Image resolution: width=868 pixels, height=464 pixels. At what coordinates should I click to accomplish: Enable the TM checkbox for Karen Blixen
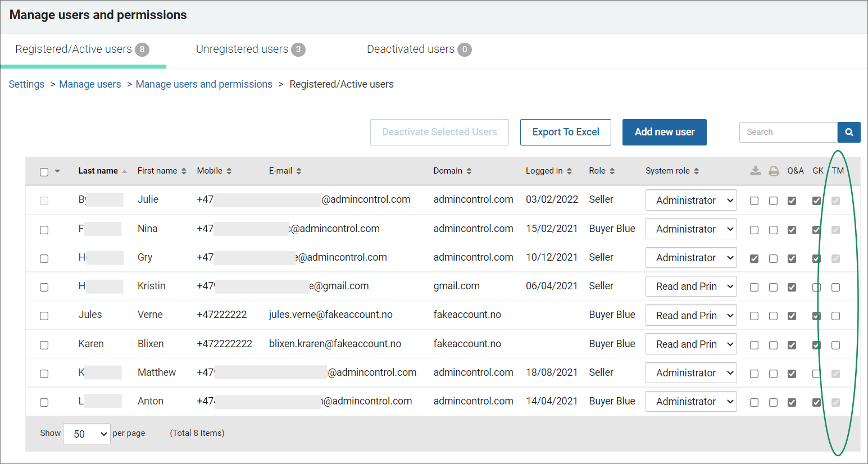tap(836, 345)
